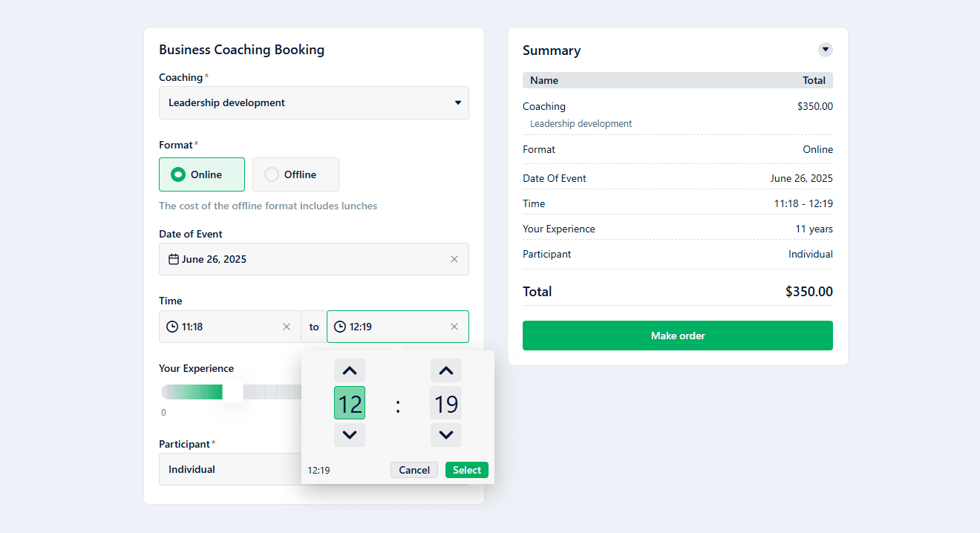Click the clock icon in the start time field
Viewport: 980px width, 533px height.
[171, 326]
